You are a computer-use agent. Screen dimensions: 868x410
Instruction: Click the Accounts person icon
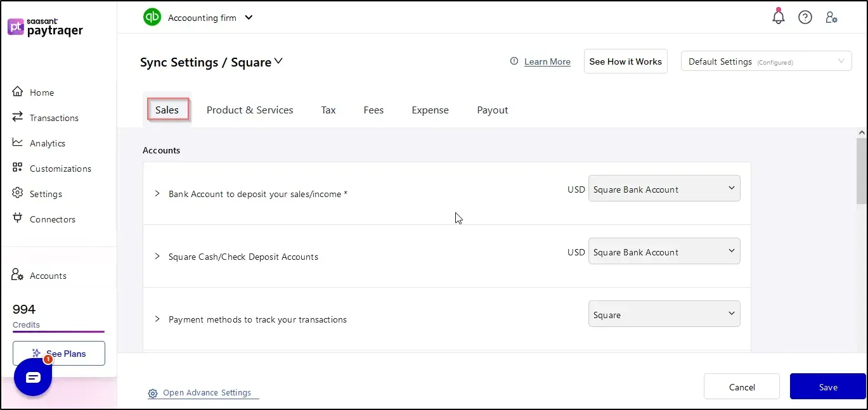18,275
